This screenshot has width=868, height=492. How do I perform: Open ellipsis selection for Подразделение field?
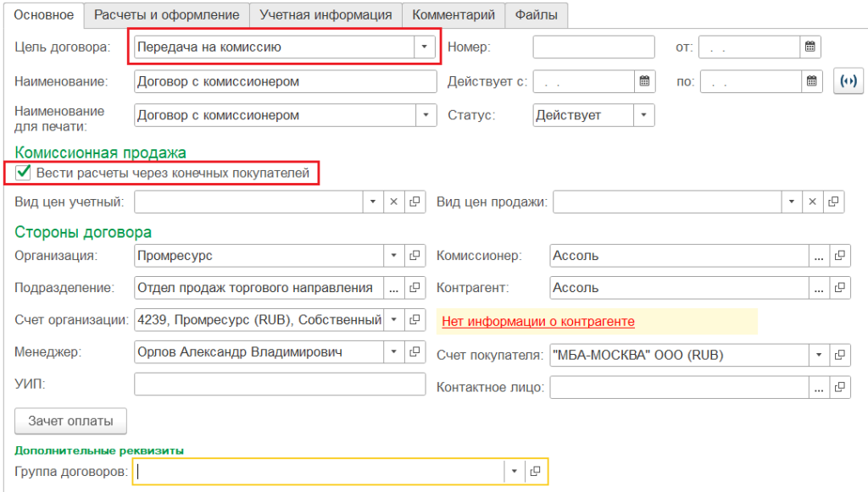point(393,288)
